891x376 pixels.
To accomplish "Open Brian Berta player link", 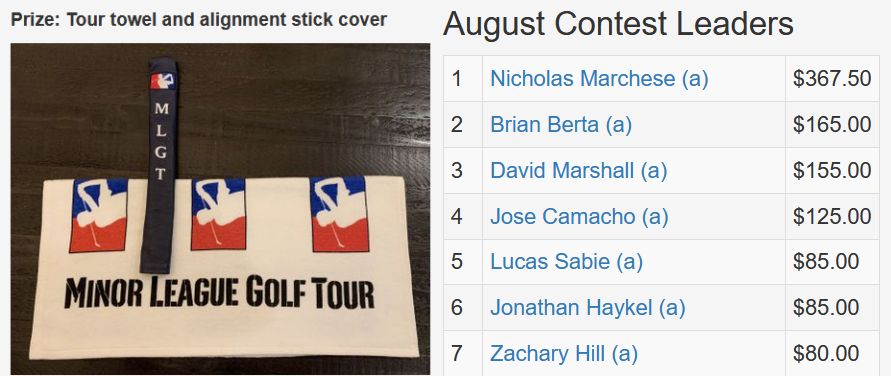I will 561,125.
